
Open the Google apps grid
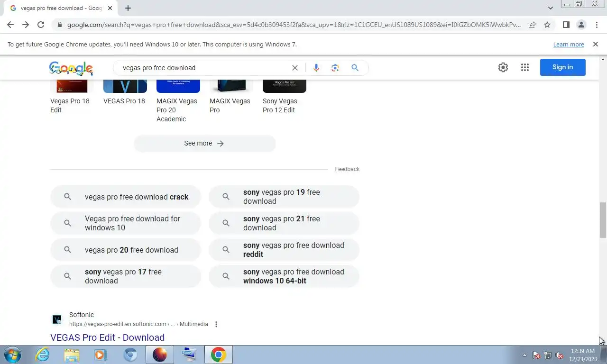(x=525, y=67)
